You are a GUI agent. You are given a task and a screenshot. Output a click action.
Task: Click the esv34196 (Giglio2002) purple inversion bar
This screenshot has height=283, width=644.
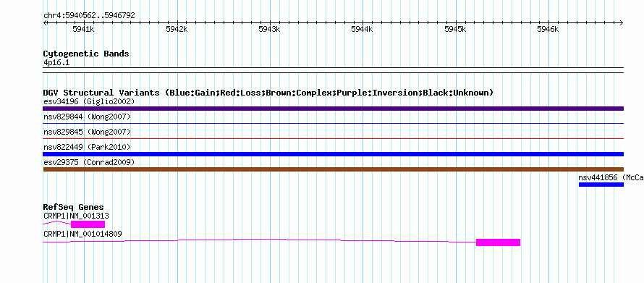coord(333,109)
